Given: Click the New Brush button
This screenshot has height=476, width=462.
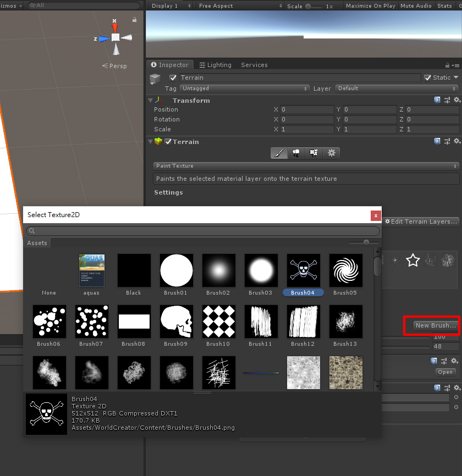Looking at the screenshot, I should coord(436,325).
